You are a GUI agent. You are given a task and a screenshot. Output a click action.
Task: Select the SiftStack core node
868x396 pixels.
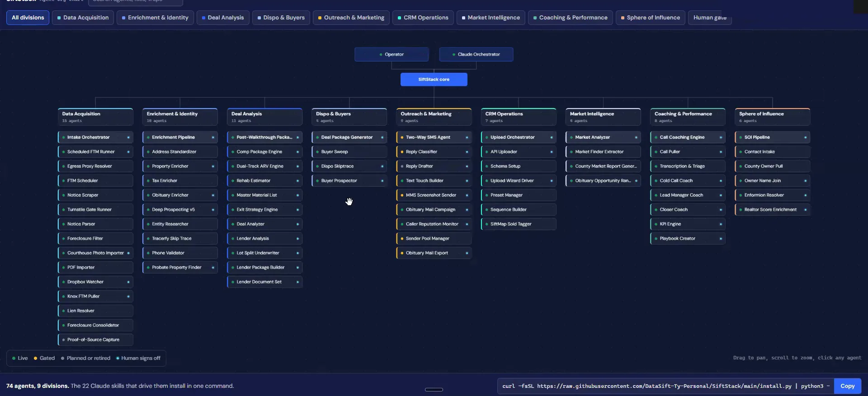[x=434, y=80]
